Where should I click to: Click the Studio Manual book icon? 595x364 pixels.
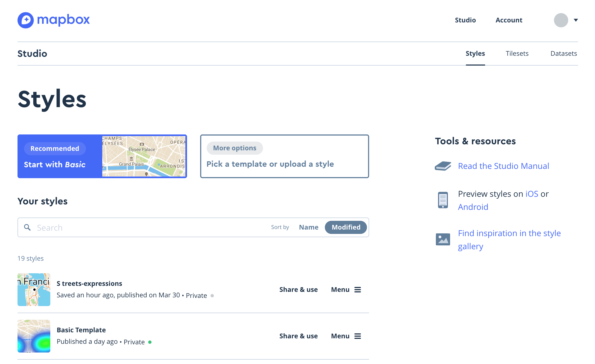tap(443, 166)
